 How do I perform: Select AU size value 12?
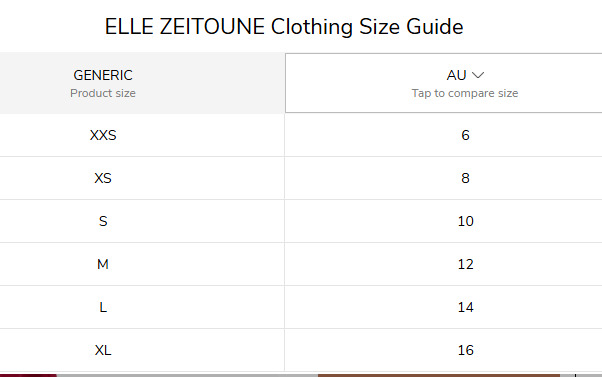pyautogui.click(x=465, y=264)
